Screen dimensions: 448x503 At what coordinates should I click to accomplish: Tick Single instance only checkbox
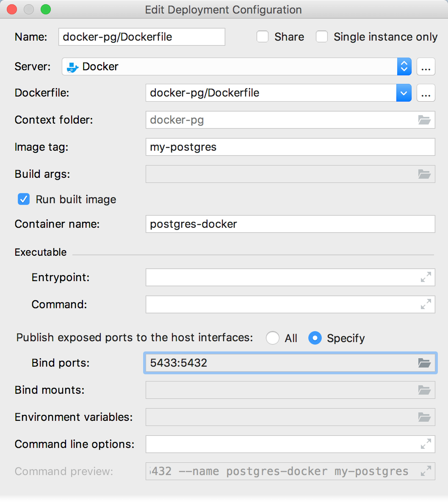point(321,36)
